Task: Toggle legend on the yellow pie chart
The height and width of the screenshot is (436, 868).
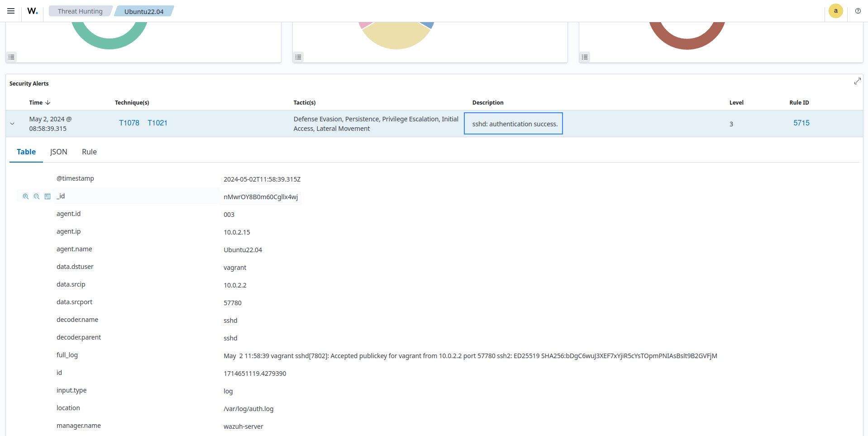Action: 298,57
